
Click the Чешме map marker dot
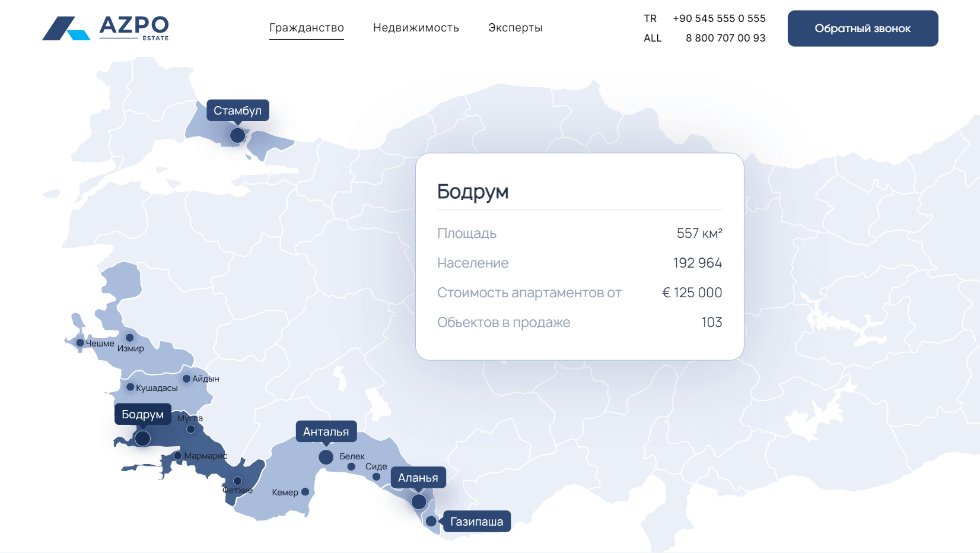pyautogui.click(x=80, y=342)
